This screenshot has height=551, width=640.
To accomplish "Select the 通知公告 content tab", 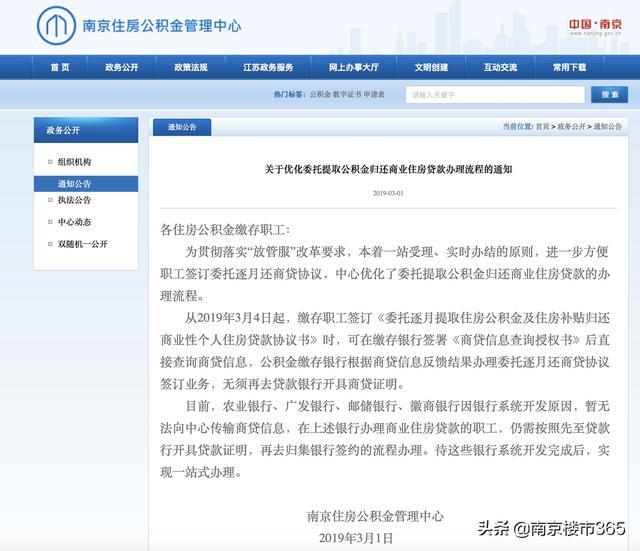I will 181,127.
